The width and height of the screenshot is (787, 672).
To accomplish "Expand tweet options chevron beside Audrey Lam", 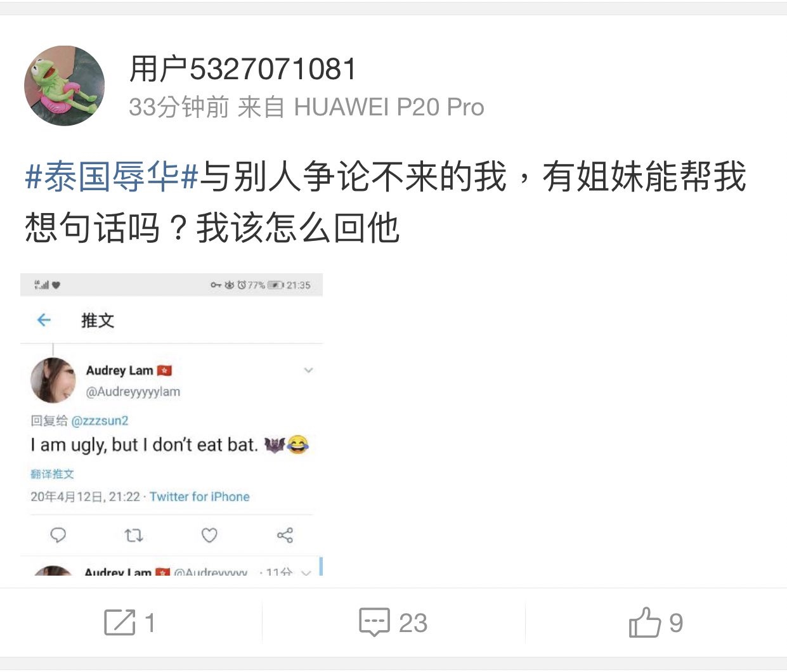I will [x=308, y=370].
